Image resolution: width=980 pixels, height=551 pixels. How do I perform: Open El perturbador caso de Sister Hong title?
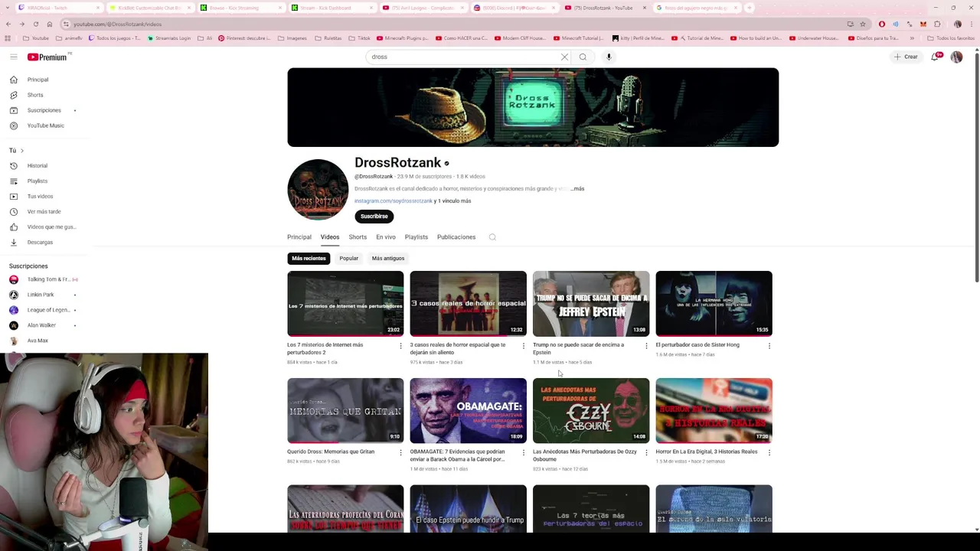pos(697,345)
